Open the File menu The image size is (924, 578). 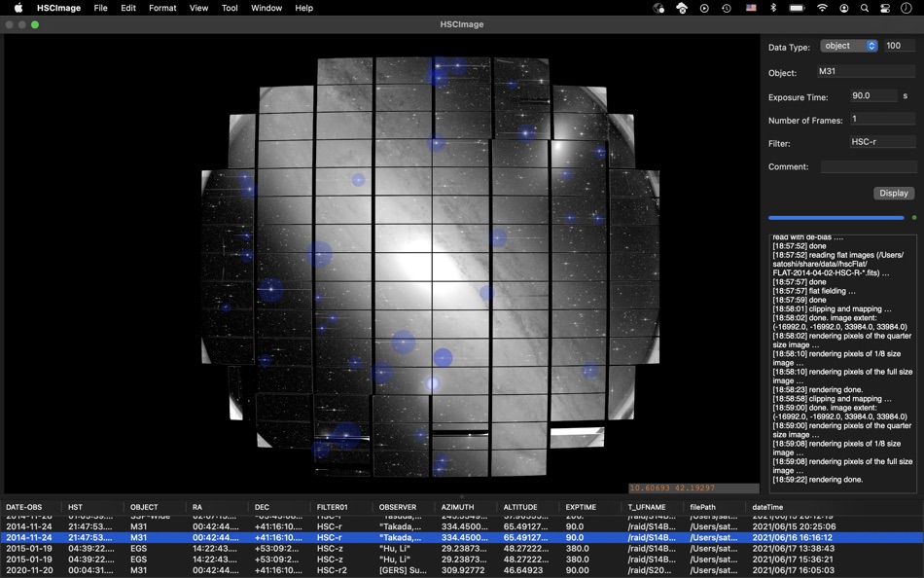click(x=101, y=8)
